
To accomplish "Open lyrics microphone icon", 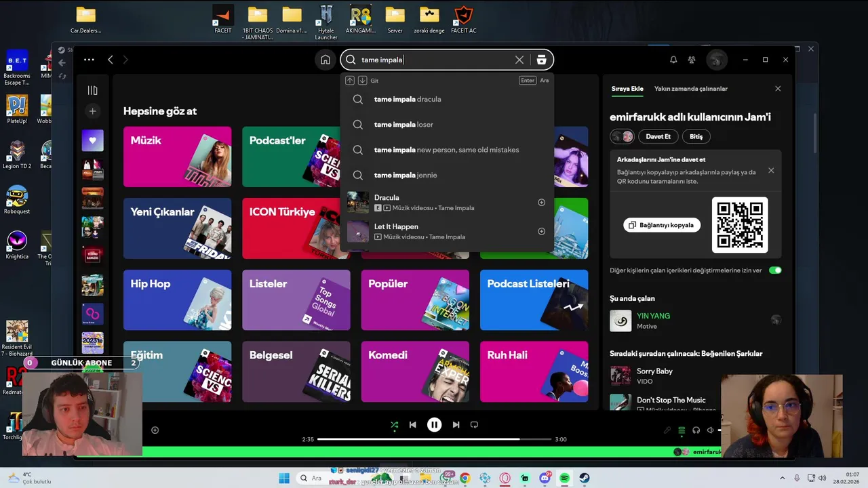I will (x=667, y=430).
